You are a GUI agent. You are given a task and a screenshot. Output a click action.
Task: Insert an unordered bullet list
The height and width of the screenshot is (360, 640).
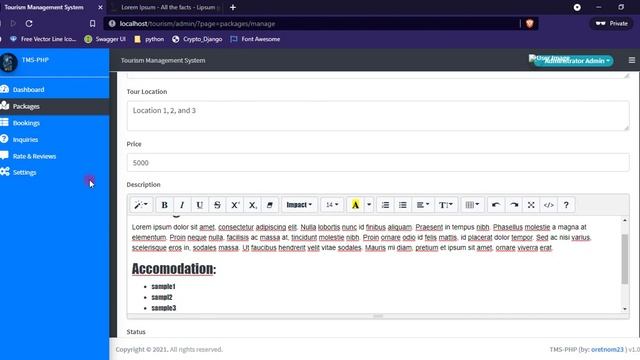coord(403,205)
